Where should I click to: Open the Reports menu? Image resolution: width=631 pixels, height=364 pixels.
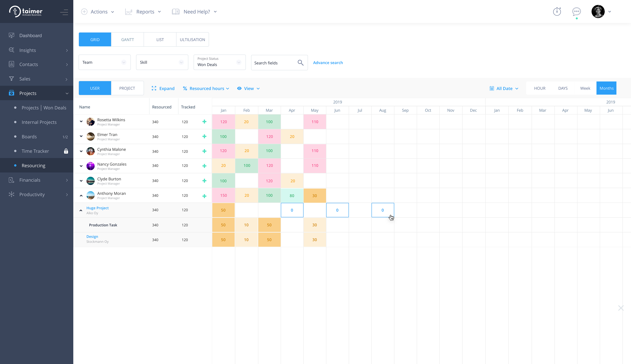(x=143, y=11)
